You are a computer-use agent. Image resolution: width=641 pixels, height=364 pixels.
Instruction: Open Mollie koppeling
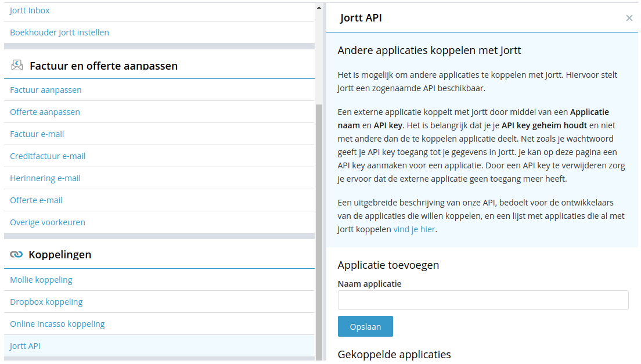pos(41,280)
